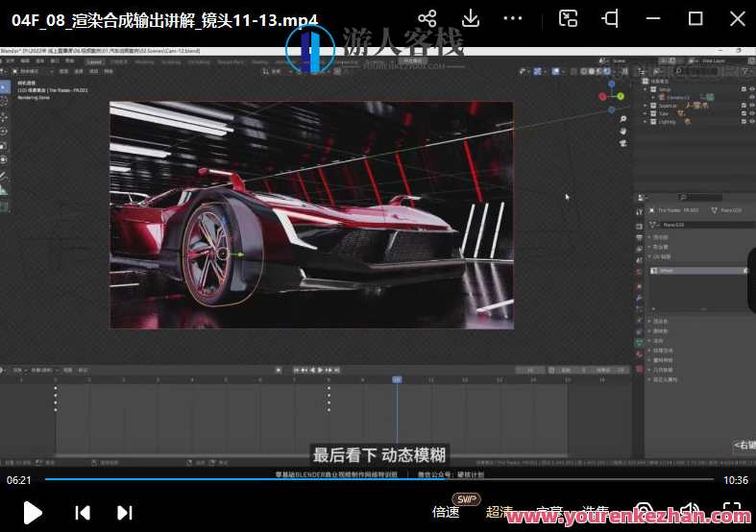
Task: Open the three-dot more options menu
Action: pos(513,19)
